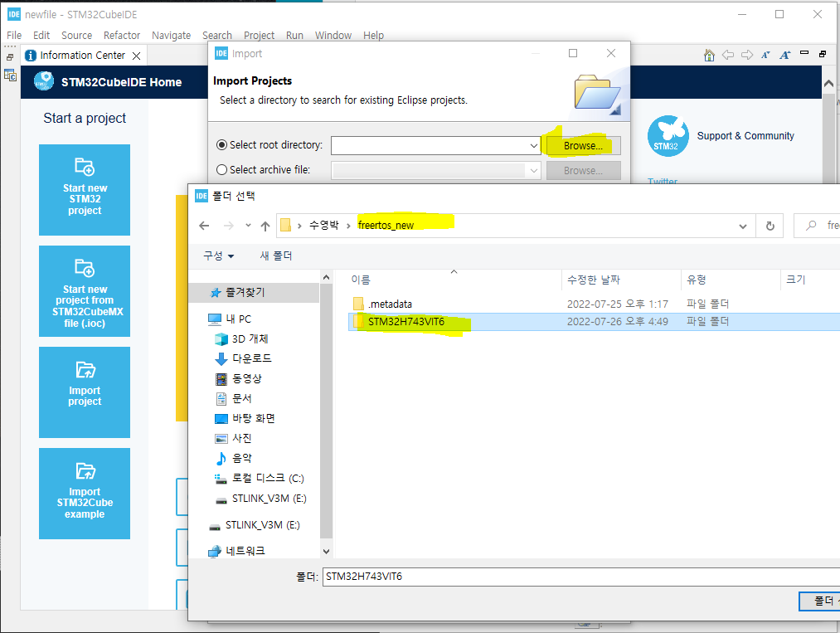Open Start new project from STM32CubeMX file tile
Viewport: 840px width, 633px height.
pyautogui.click(x=85, y=291)
